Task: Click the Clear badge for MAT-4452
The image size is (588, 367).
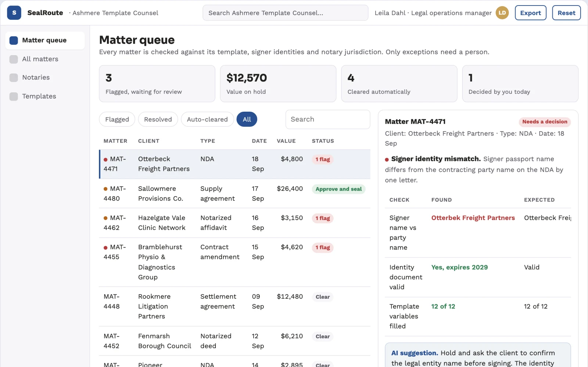Action: [x=323, y=337]
